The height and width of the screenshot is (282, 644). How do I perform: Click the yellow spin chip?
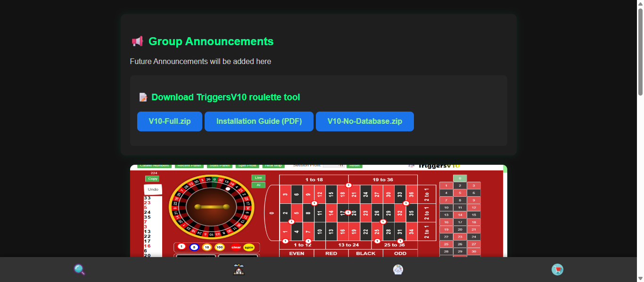coord(249,247)
